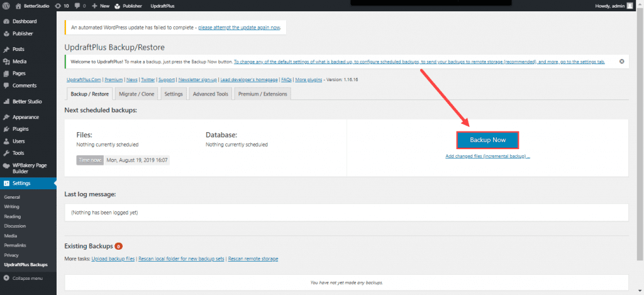
Task: Click Upload backup files link
Action: point(113,259)
